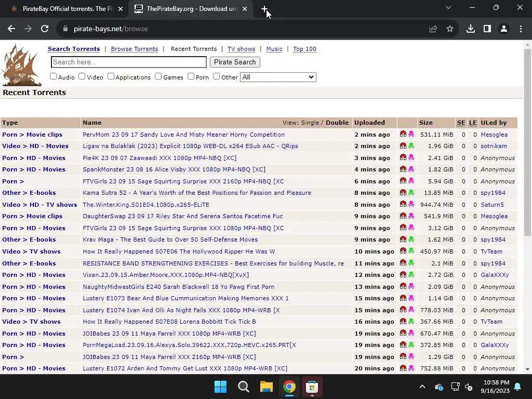The height and width of the screenshot is (399, 532).
Task: Open uploader Saturn5 profile link
Action: click(493, 205)
